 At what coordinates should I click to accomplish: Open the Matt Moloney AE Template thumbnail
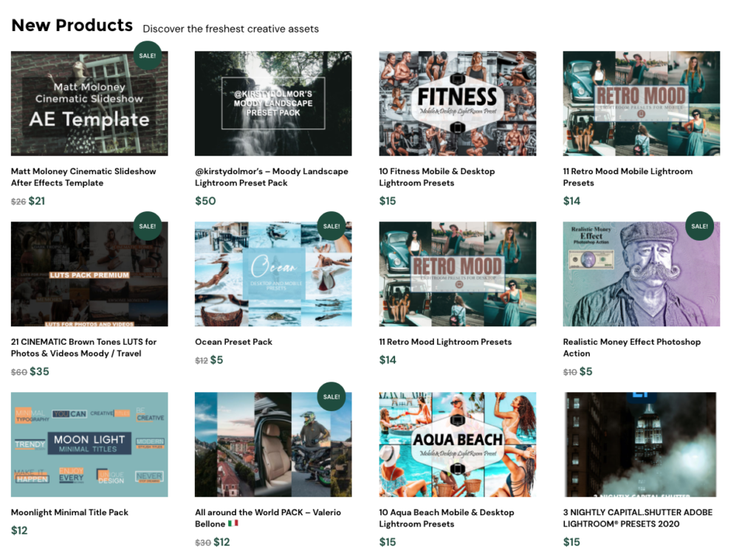point(89,103)
